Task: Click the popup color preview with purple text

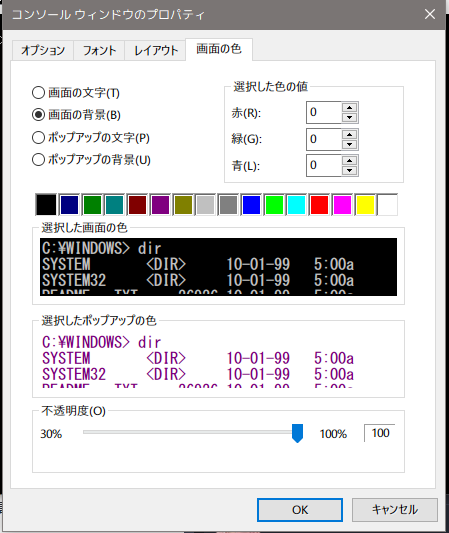Action: tap(218, 360)
